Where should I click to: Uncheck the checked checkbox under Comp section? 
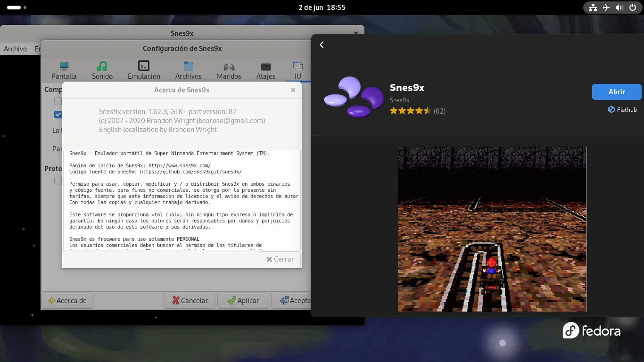[58, 115]
